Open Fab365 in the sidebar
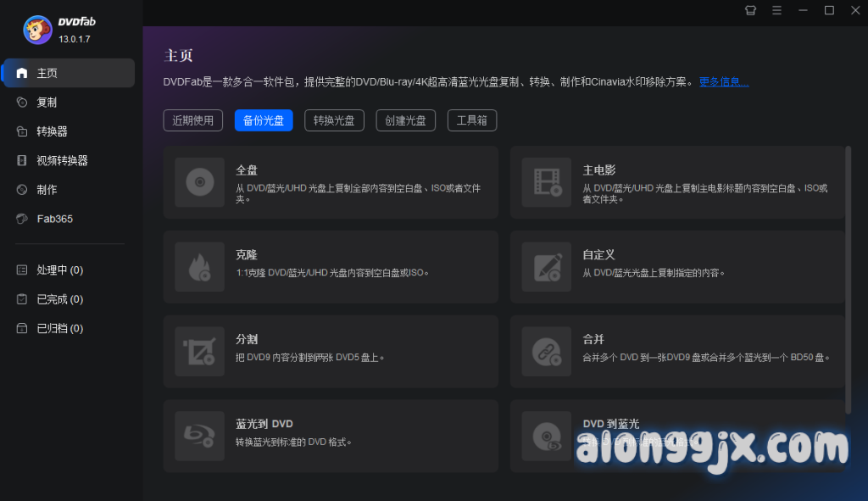This screenshot has height=501, width=868. click(x=54, y=219)
